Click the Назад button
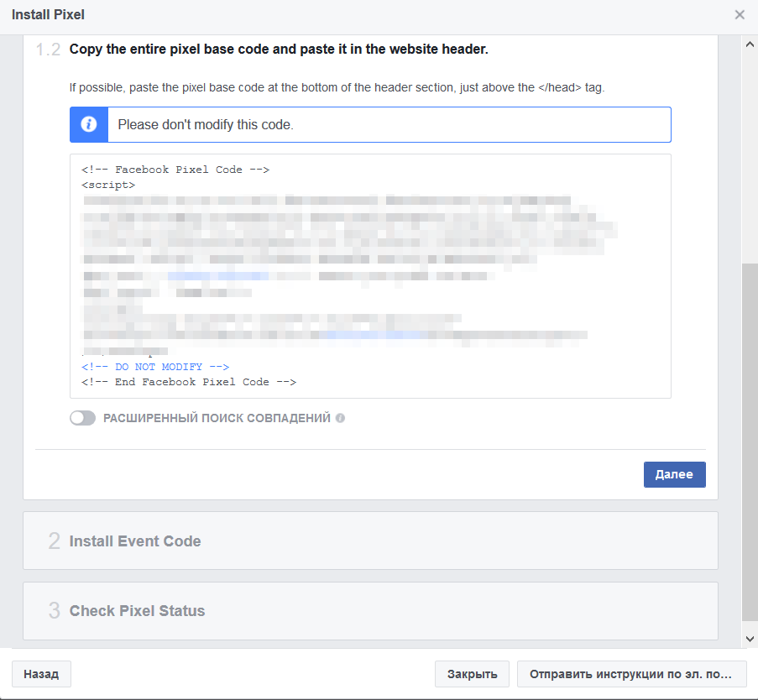Image resolution: width=758 pixels, height=700 pixels. coord(41,674)
